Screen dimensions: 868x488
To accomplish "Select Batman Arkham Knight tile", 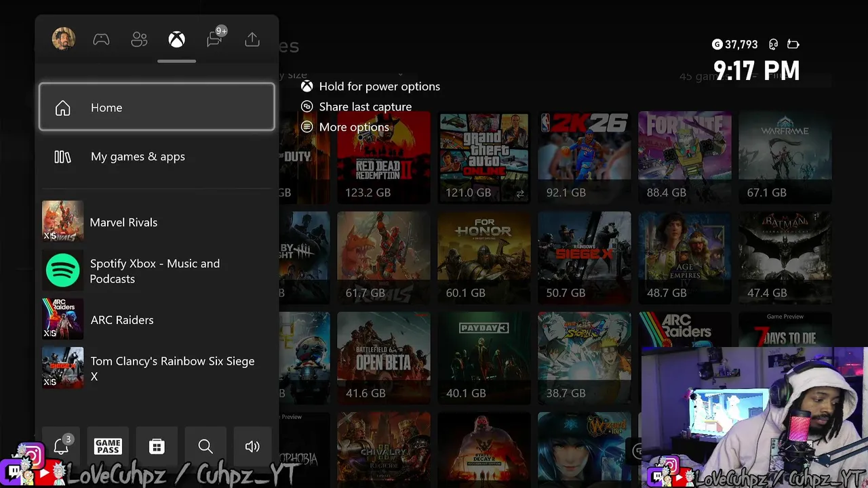I will pos(785,258).
